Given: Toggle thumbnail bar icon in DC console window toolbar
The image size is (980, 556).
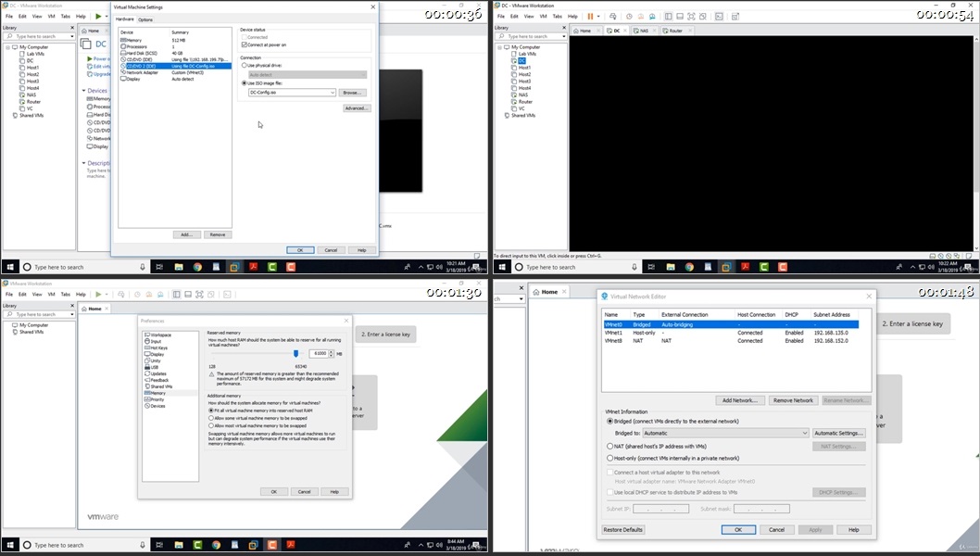Looking at the screenshot, I should pyautogui.click(x=679, y=17).
